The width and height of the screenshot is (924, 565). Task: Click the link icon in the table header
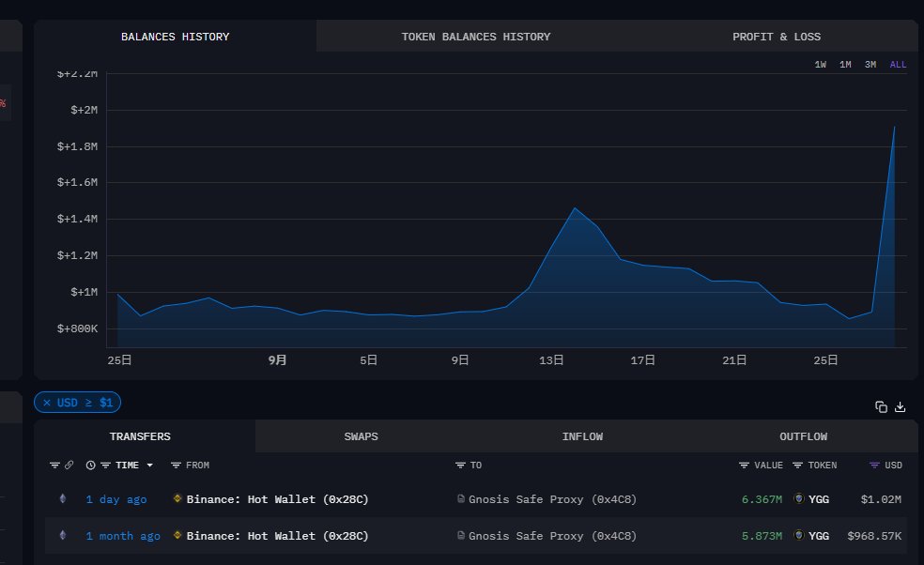pos(69,466)
